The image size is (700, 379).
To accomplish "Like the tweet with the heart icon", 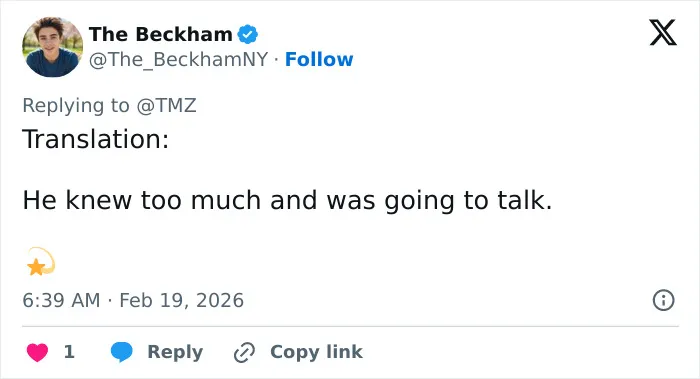I will tap(38, 352).
